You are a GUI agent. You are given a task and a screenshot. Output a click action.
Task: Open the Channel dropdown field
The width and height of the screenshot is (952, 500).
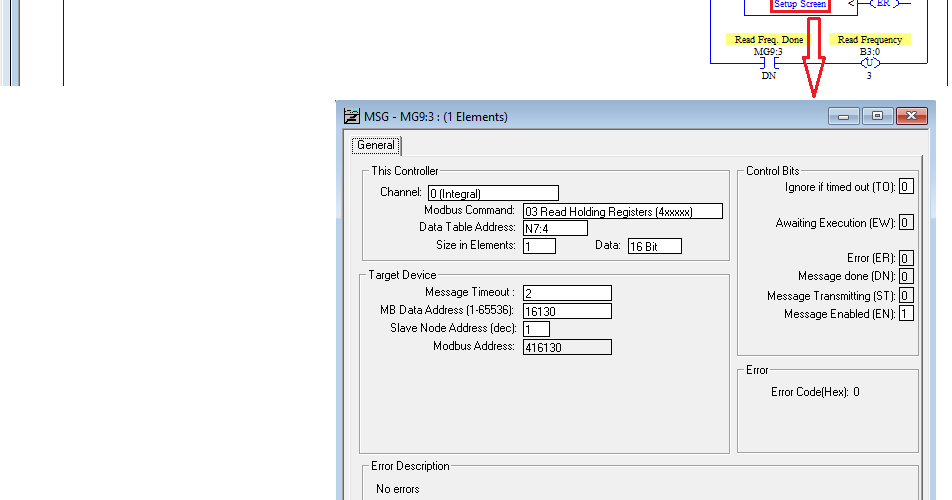[493, 194]
